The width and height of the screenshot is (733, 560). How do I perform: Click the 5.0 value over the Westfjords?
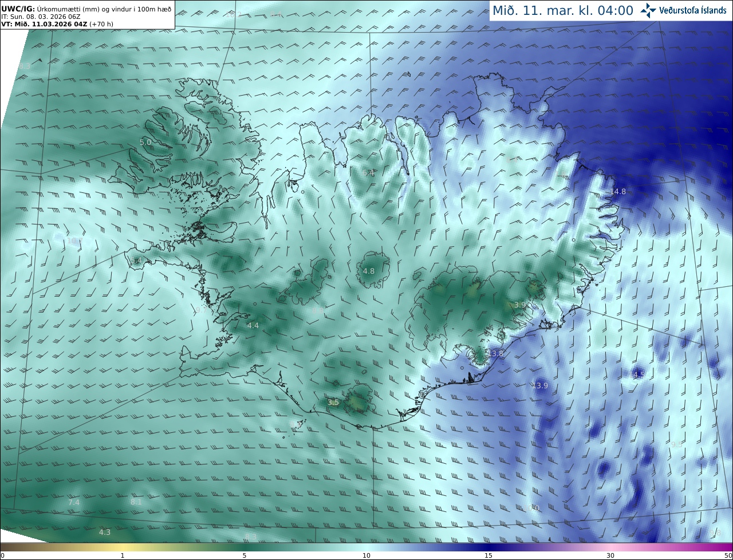click(x=145, y=142)
